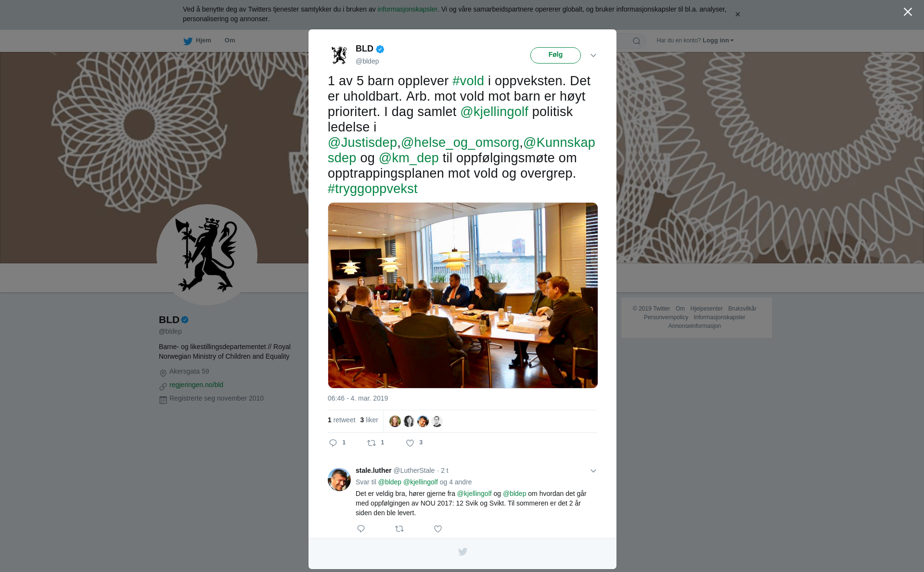Open the Om menu item
The width and height of the screenshot is (924, 572).
click(230, 40)
